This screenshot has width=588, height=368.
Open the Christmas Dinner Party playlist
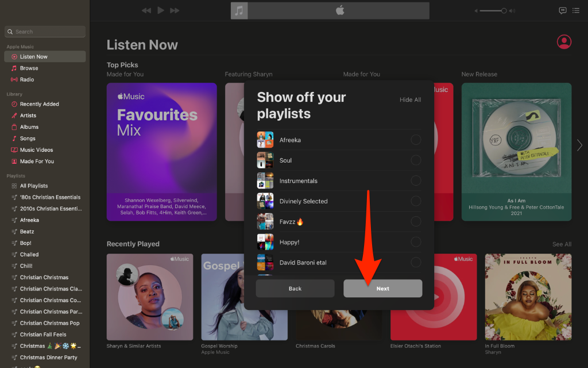pos(48,357)
